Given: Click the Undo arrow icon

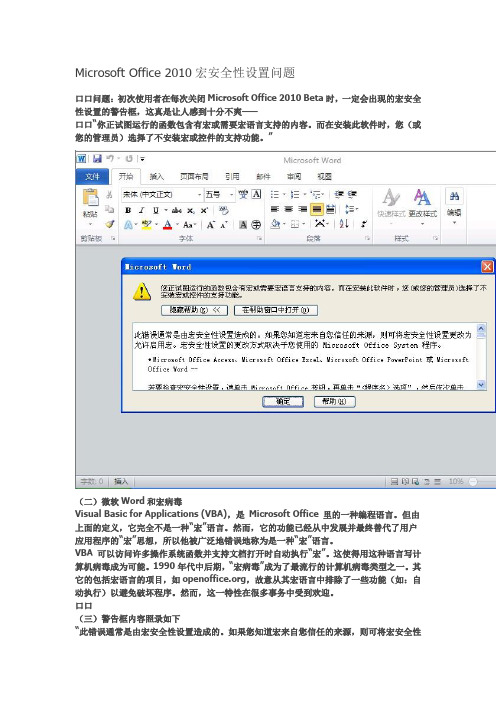Looking at the screenshot, I should click(110, 158).
